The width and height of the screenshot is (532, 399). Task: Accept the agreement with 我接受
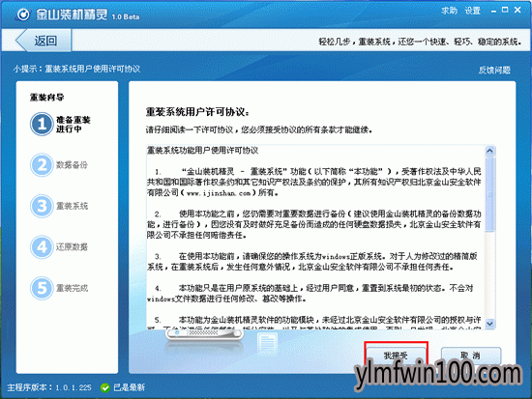[x=396, y=356]
